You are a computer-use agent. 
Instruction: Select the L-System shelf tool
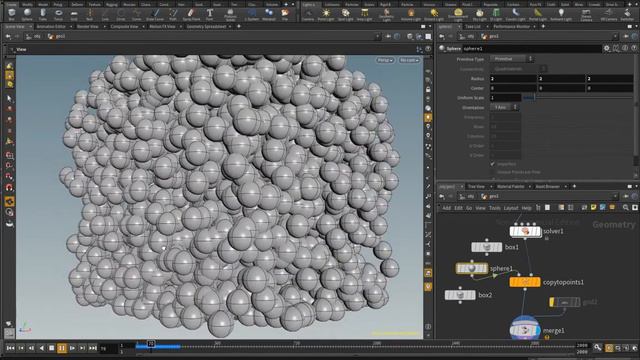(x=251, y=14)
